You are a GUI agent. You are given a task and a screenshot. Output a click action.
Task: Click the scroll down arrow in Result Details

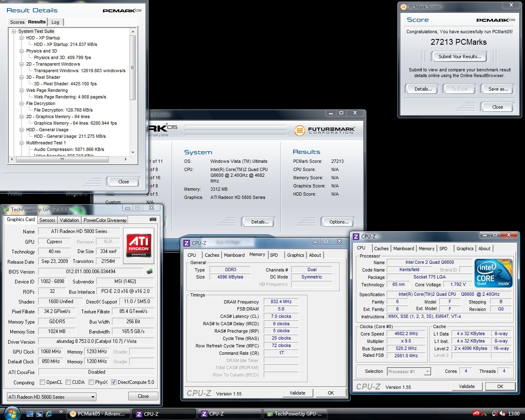tap(132, 153)
